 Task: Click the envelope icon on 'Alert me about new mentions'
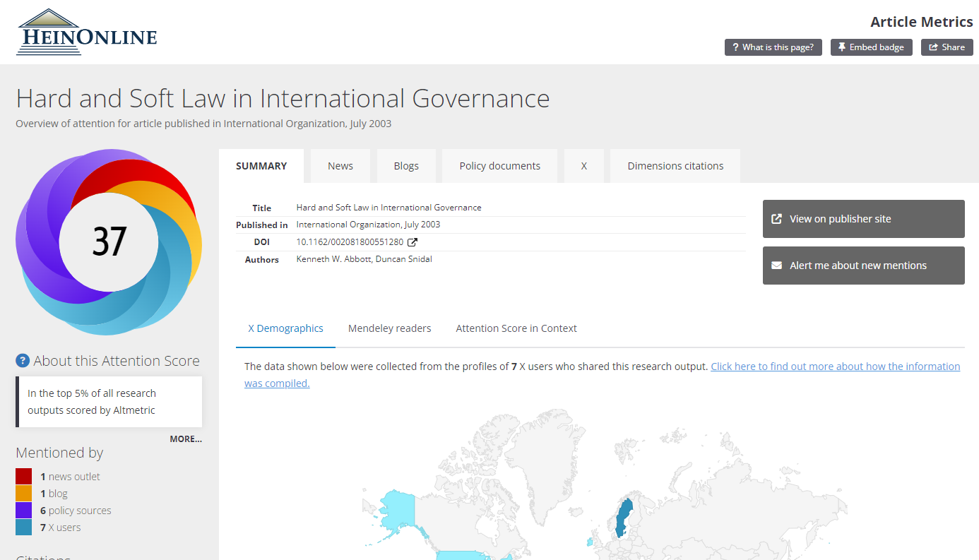click(x=778, y=265)
